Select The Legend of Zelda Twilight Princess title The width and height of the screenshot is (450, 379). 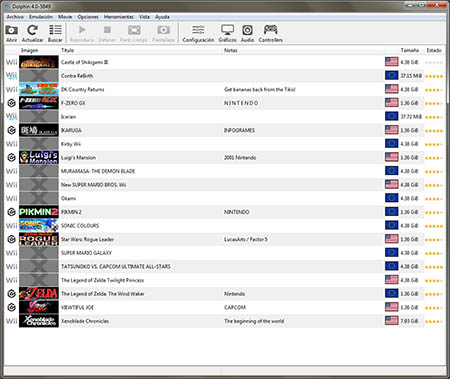click(102, 280)
